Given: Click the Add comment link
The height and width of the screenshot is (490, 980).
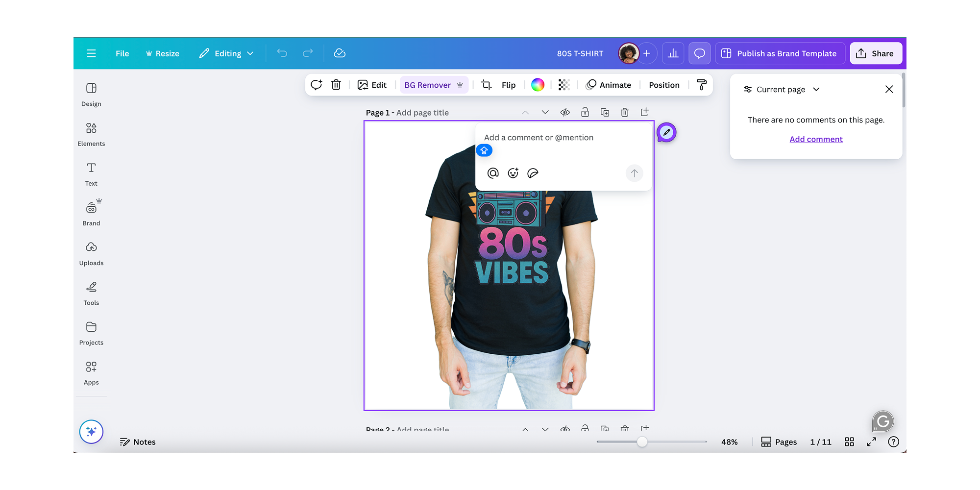Looking at the screenshot, I should pyautogui.click(x=816, y=139).
